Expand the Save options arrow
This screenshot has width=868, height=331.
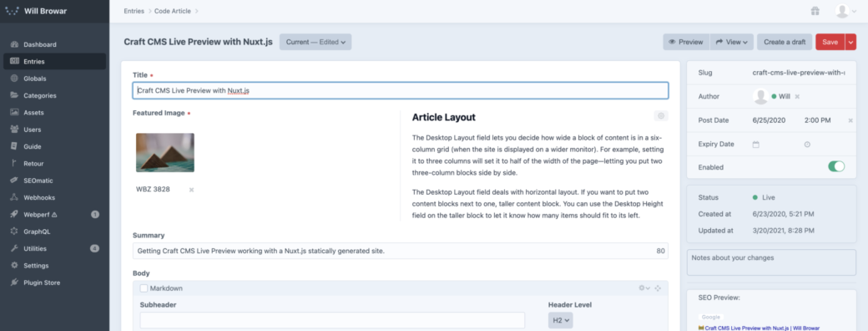tap(850, 42)
